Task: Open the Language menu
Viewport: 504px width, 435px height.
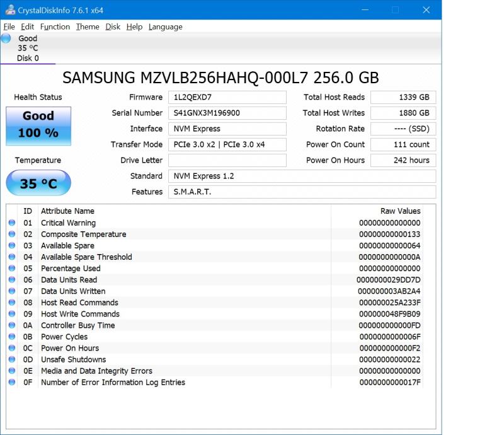Action: pos(165,27)
